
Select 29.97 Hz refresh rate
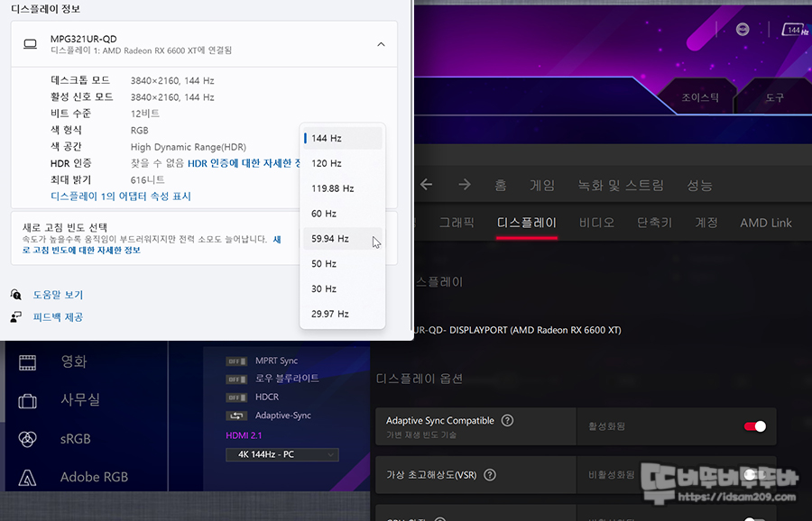click(x=342, y=314)
